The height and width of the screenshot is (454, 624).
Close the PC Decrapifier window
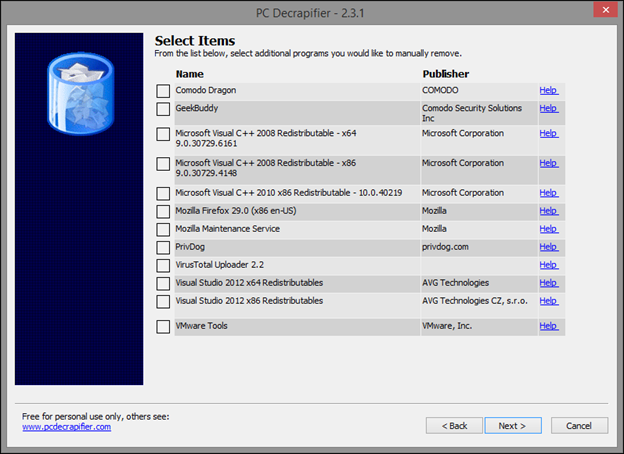605,10
